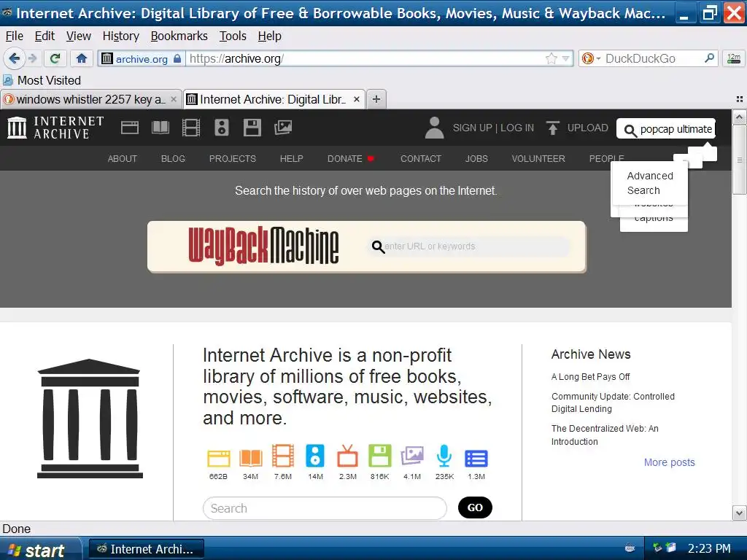
Task: Click the LOG IN link
Action: pos(517,128)
